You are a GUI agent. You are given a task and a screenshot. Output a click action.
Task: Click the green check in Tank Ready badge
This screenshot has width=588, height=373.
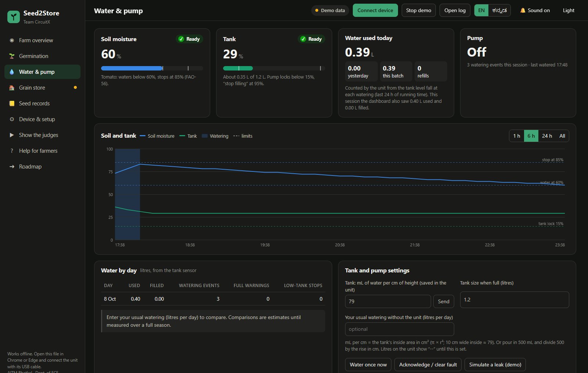point(303,39)
